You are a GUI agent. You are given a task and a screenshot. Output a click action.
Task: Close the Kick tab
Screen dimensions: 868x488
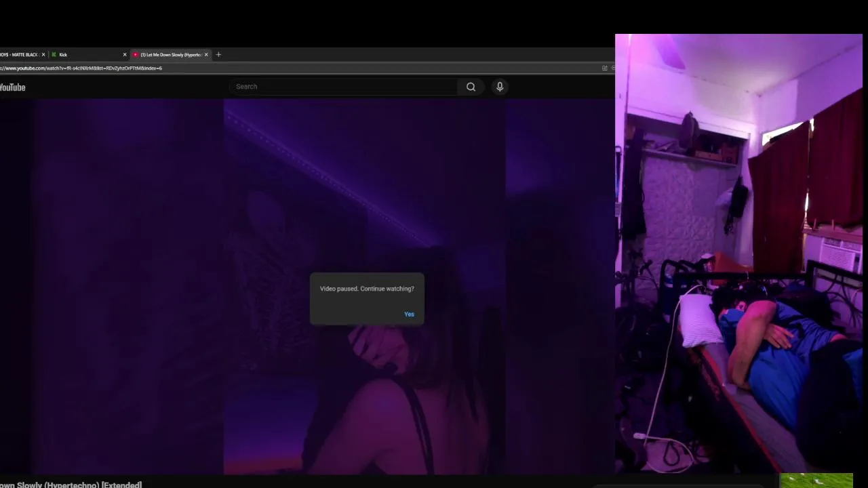pos(125,55)
